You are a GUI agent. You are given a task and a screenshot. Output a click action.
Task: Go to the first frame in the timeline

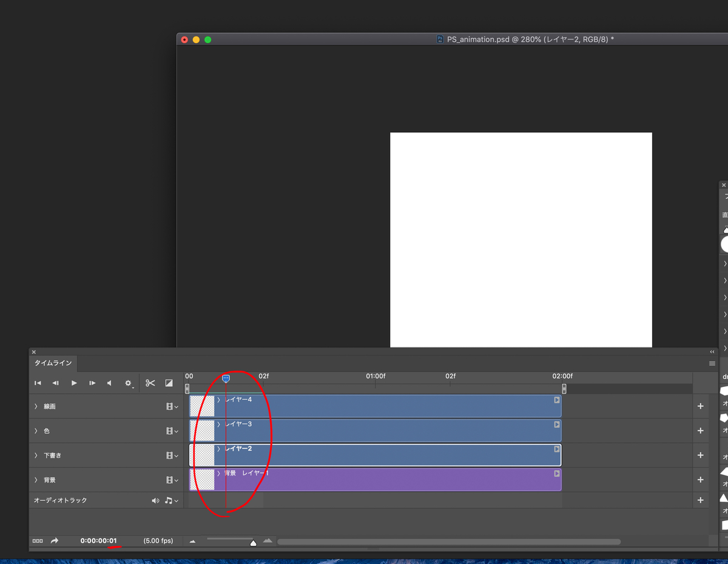pyautogui.click(x=38, y=383)
